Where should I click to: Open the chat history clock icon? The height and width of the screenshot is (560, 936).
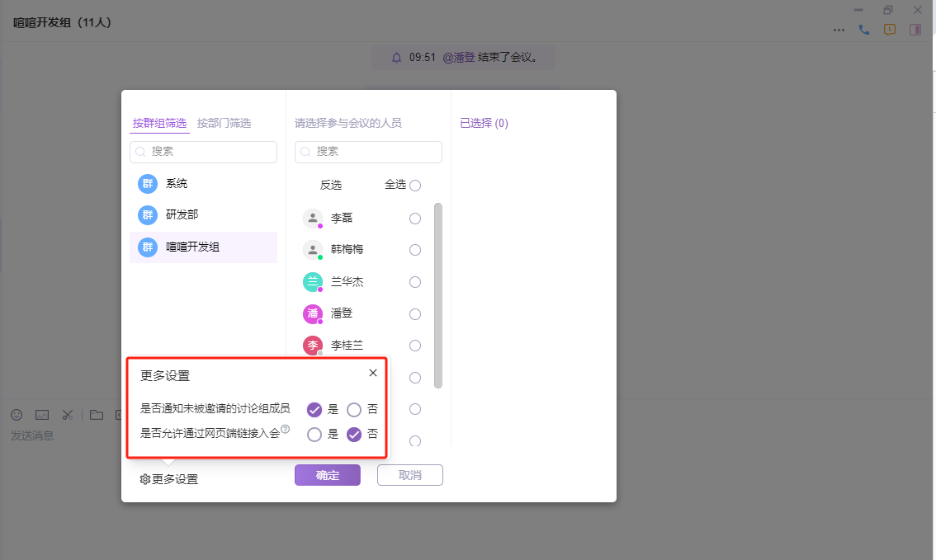coord(890,30)
